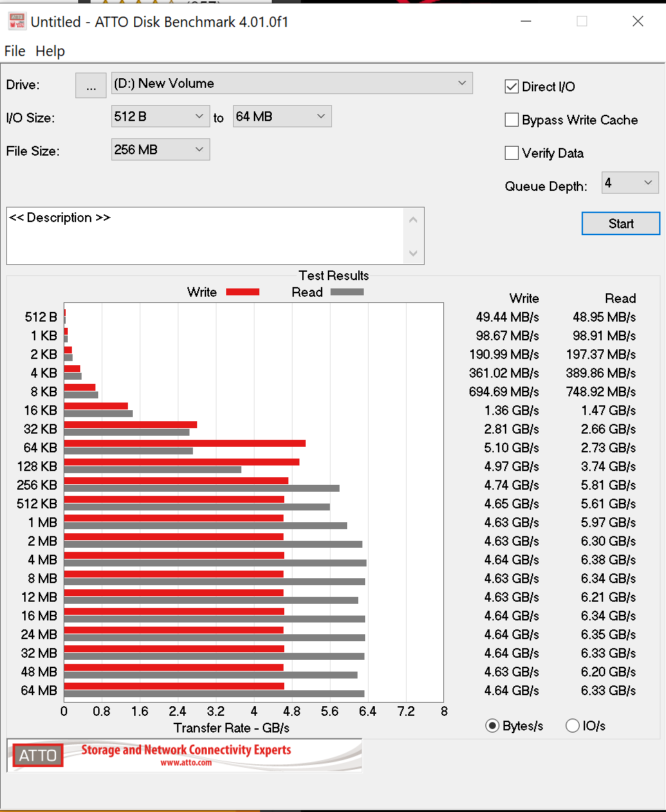Open the Help menu
666x812 pixels.
[50, 51]
